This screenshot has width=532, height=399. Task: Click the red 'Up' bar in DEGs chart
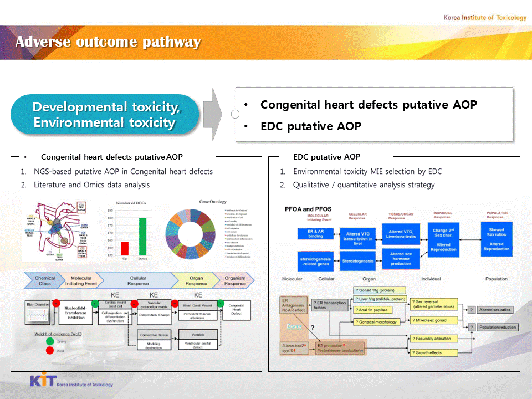point(125,248)
